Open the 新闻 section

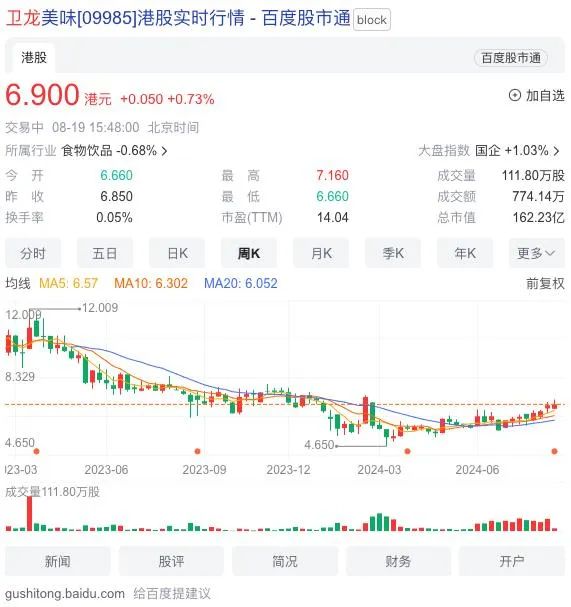pos(58,561)
